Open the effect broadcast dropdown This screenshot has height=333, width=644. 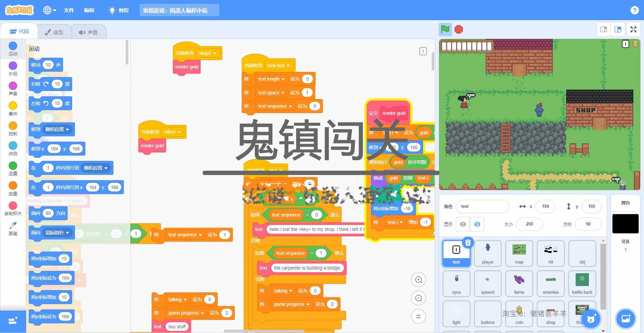tap(172, 132)
